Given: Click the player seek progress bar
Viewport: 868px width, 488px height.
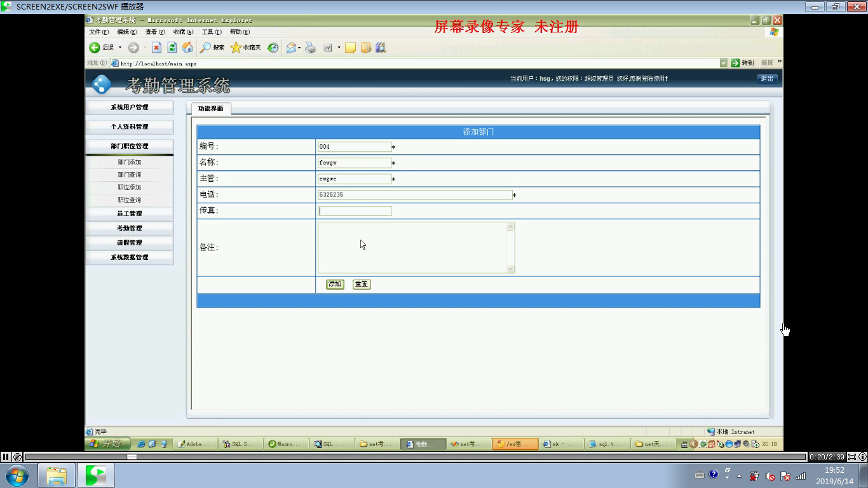Looking at the screenshot, I should pyautogui.click(x=416, y=457).
